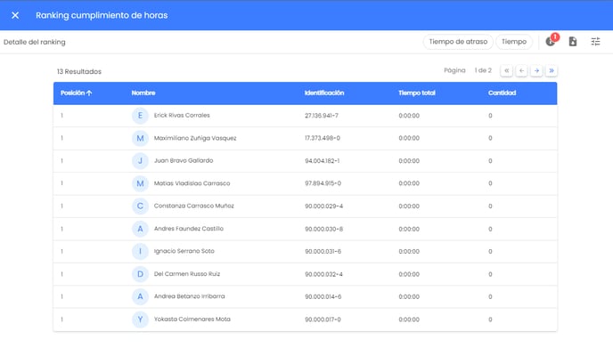Screen dimensions: 613x364
Task: Click Cantidad value for Yokasta Colmenares
Action: click(x=490, y=320)
